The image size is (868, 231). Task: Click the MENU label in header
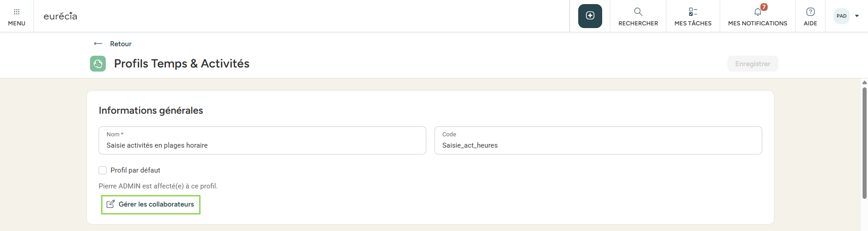[17, 23]
